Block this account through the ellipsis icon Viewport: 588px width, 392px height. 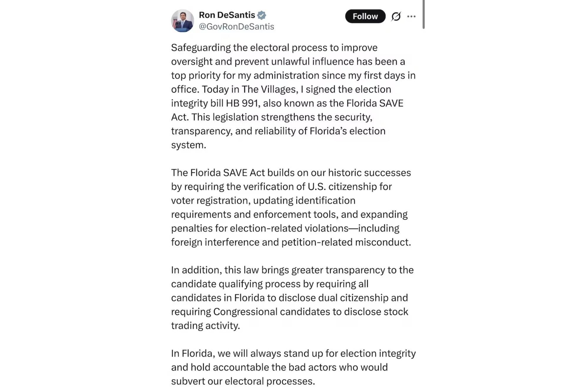(x=411, y=16)
